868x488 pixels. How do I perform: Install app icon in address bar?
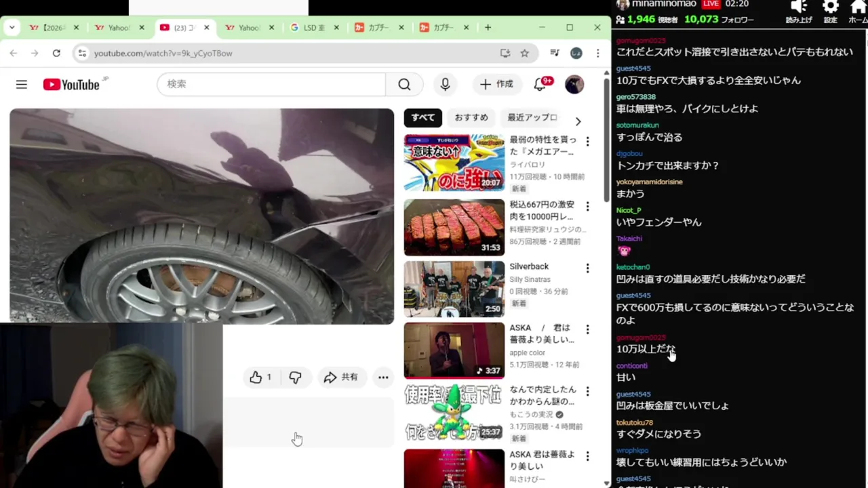505,53
